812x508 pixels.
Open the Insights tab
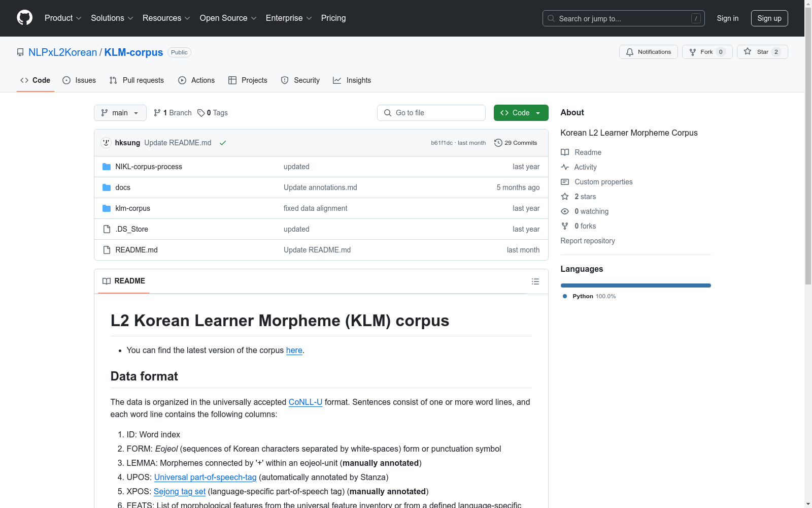352,80
